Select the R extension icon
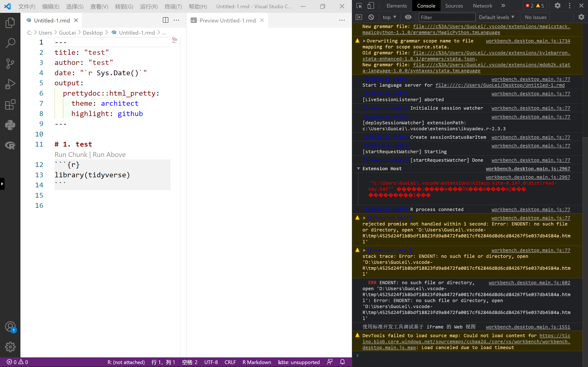This screenshot has width=588, height=367. pyautogui.click(x=10, y=145)
